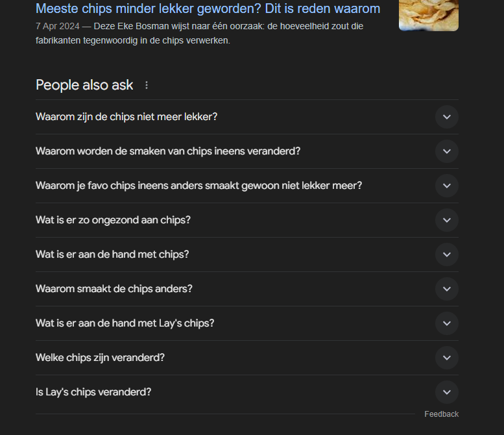
Task: Expand chevron for 'Waarom smaakt de chips anders?'
Action: coord(447,289)
